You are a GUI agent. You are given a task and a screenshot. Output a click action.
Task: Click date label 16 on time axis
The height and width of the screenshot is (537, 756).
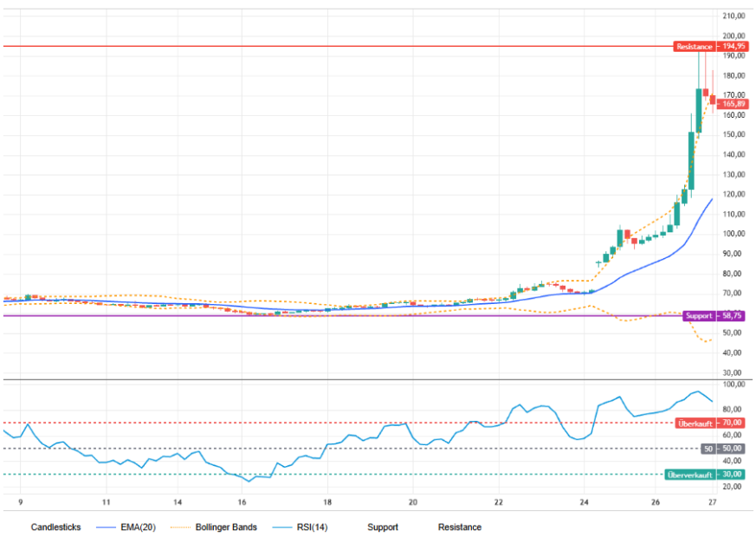point(242,502)
